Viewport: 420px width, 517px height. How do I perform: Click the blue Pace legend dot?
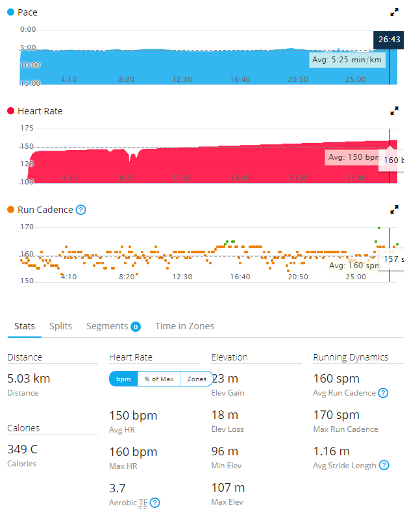click(11, 12)
